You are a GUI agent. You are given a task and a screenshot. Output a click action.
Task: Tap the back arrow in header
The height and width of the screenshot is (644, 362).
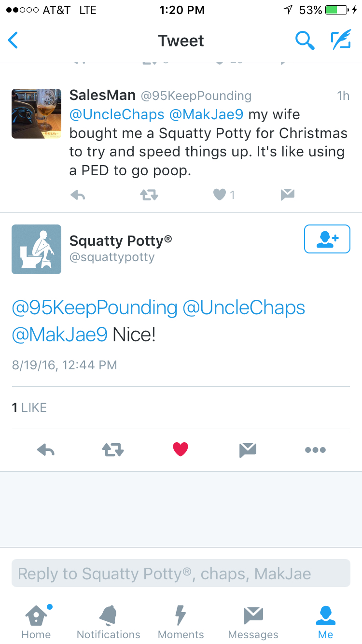[13, 41]
